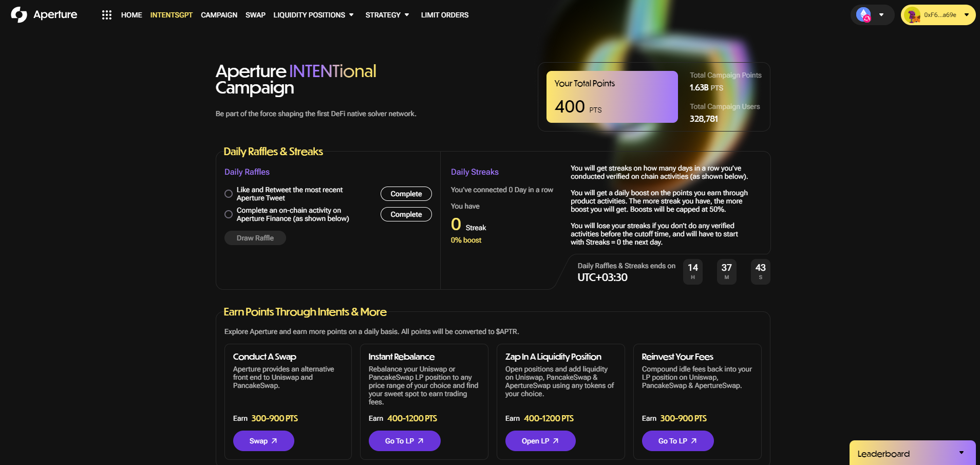Click Go To LP under Reinvest Your Fees
980x465 pixels.
678,441
